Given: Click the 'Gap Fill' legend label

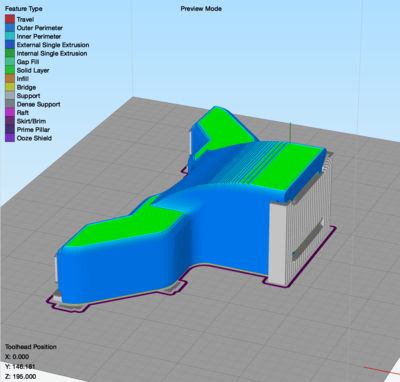Looking at the screenshot, I should [28, 62].
